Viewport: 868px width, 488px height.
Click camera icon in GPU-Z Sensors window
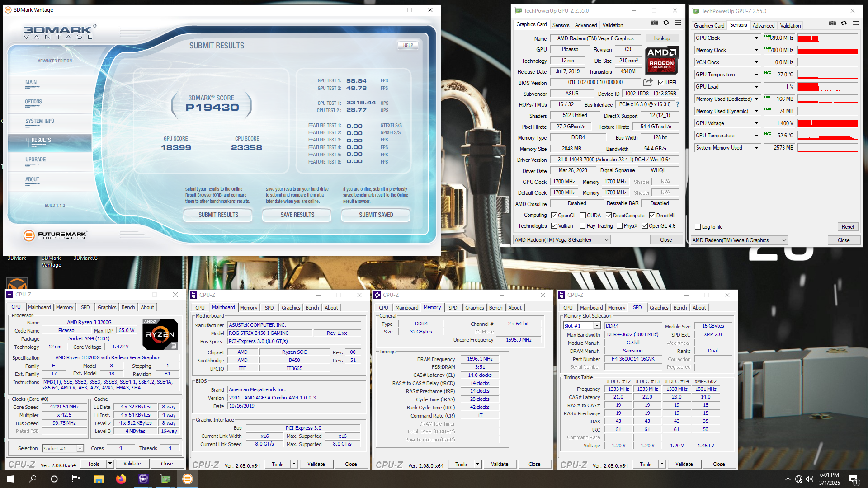832,23
